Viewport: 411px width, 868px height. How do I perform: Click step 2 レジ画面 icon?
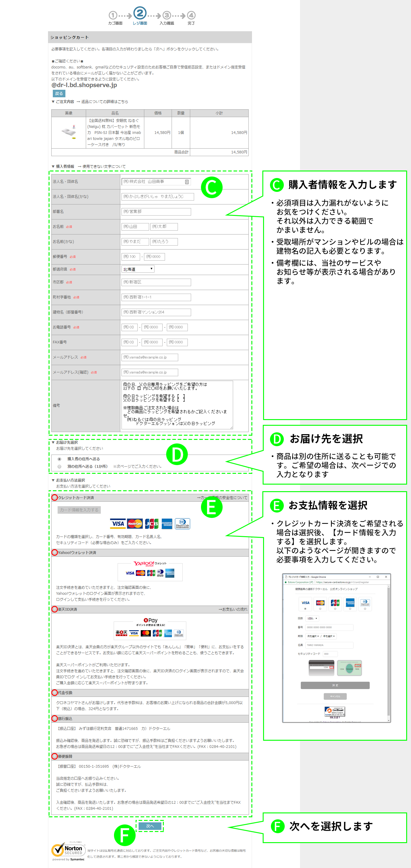point(140,13)
